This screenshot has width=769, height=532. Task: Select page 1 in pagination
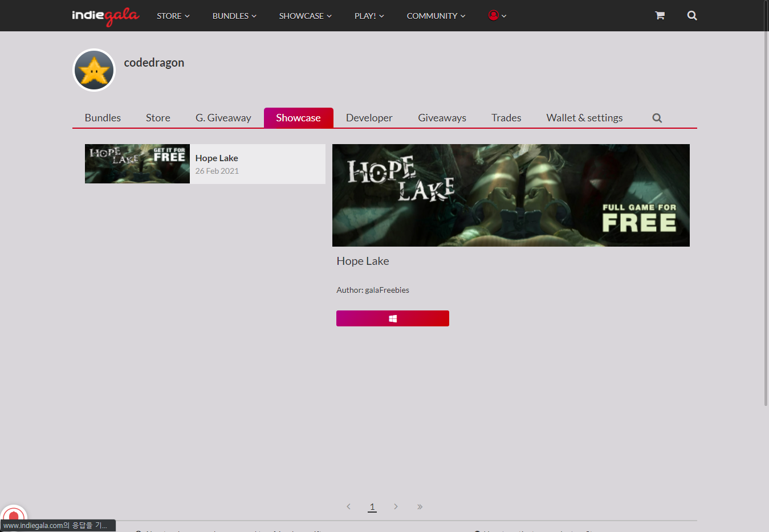tap(372, 506)
